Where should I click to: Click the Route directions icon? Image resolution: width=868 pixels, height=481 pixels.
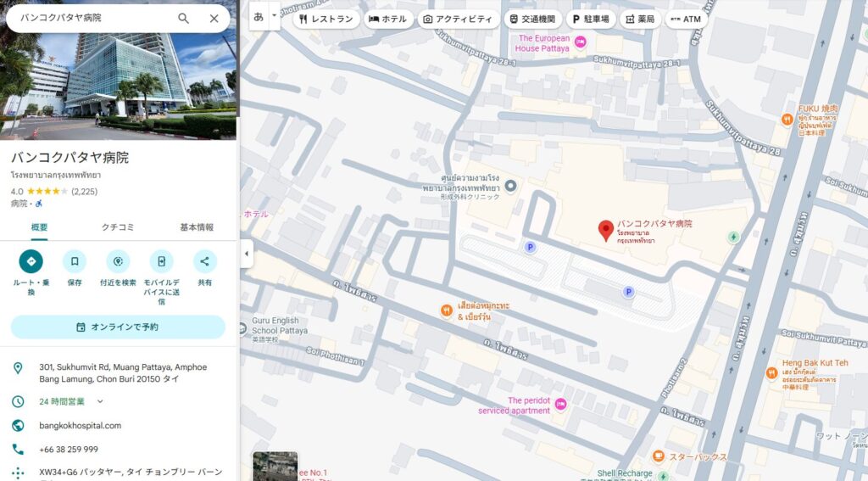click(x=31, y=261)
